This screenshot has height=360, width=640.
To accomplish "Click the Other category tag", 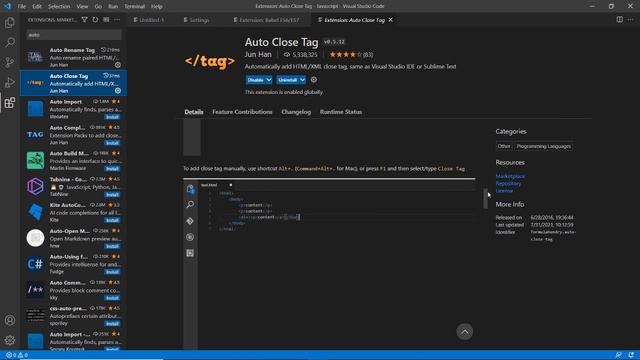I will pyautogui.click(x=504, y=146).
